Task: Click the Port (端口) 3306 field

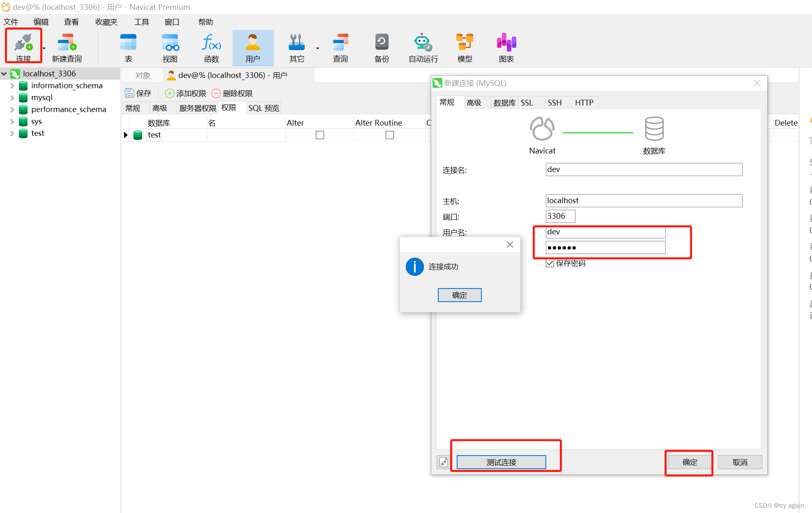Action: point(560,216)
